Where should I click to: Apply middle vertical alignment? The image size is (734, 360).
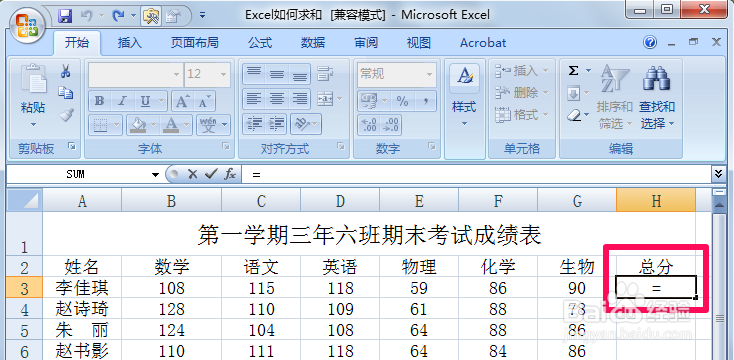coord(277,73)
